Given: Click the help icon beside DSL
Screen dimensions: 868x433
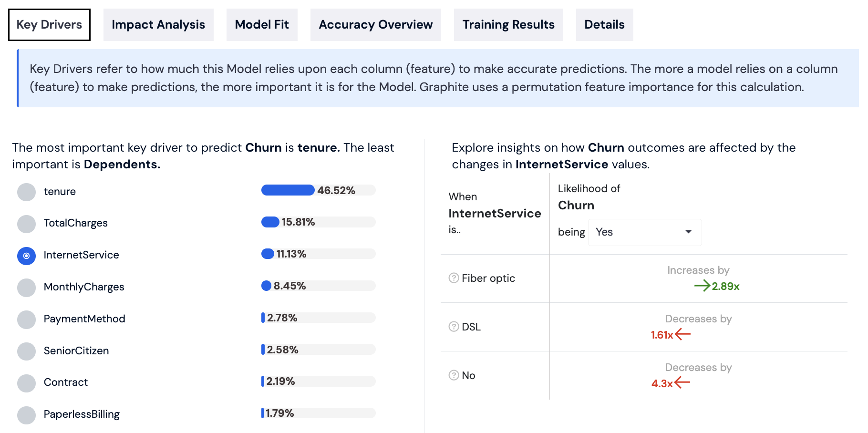Looking at the screenshot, I should tap(454, 327).
